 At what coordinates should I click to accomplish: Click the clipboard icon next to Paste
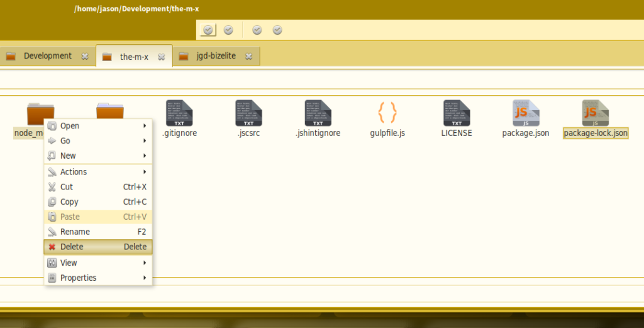[52, 217]
